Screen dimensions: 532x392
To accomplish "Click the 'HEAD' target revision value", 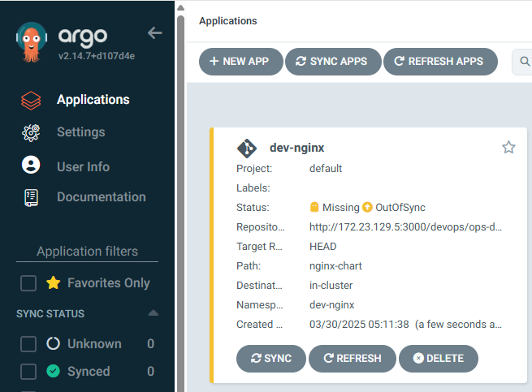I will [x=322, y=246].
